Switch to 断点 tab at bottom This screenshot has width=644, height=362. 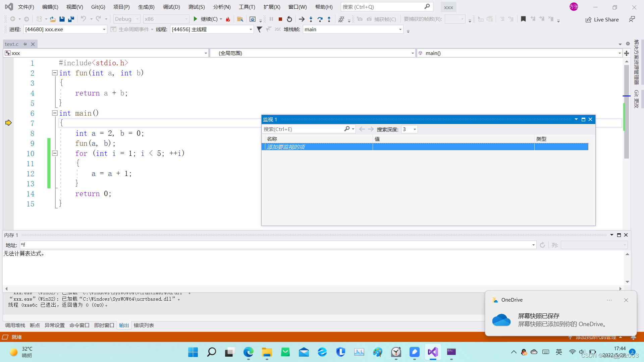[35, 325]
